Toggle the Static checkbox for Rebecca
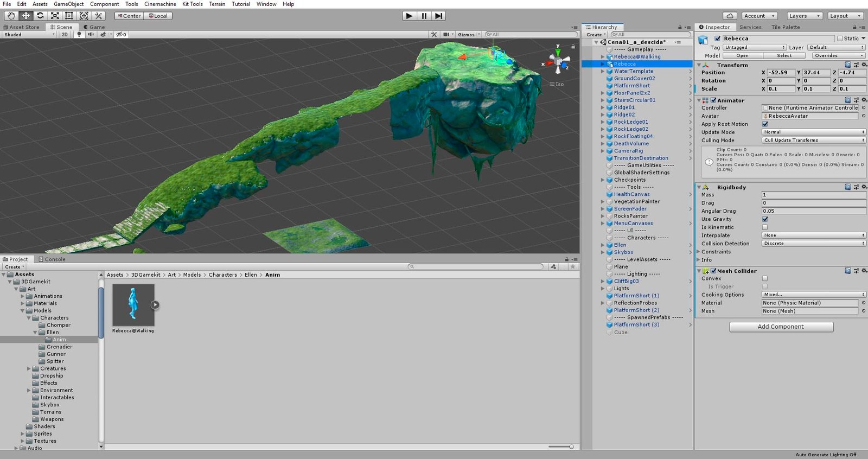This screenshot has width=868, height=459. pos(840,39)
